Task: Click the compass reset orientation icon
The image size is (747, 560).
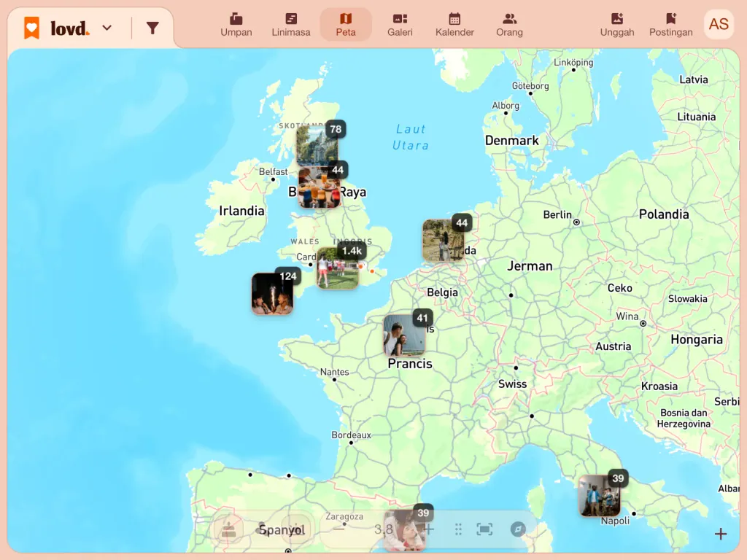Action: [518, 529]
